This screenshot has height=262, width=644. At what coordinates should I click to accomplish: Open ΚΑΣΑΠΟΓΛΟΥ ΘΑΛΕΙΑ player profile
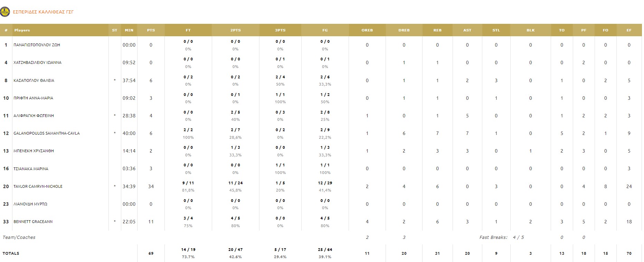pyautogui.click(x=34, y=80)
